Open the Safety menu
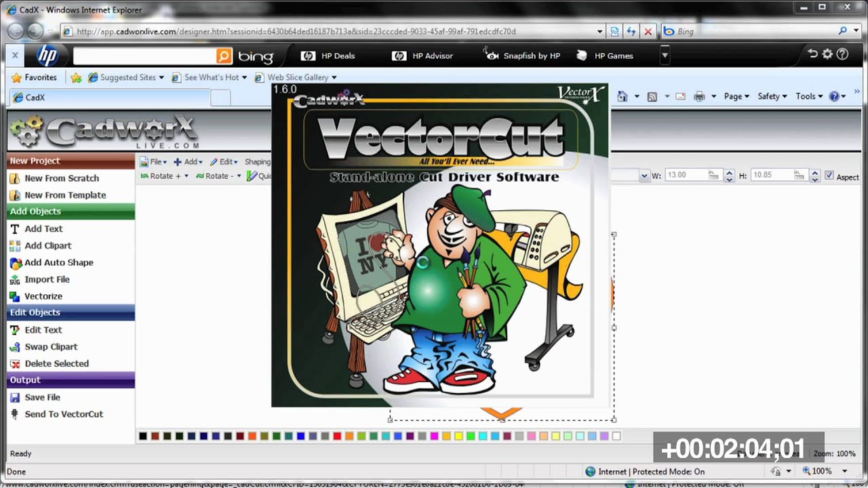868x488 pixels. click(x=772, y=96)
